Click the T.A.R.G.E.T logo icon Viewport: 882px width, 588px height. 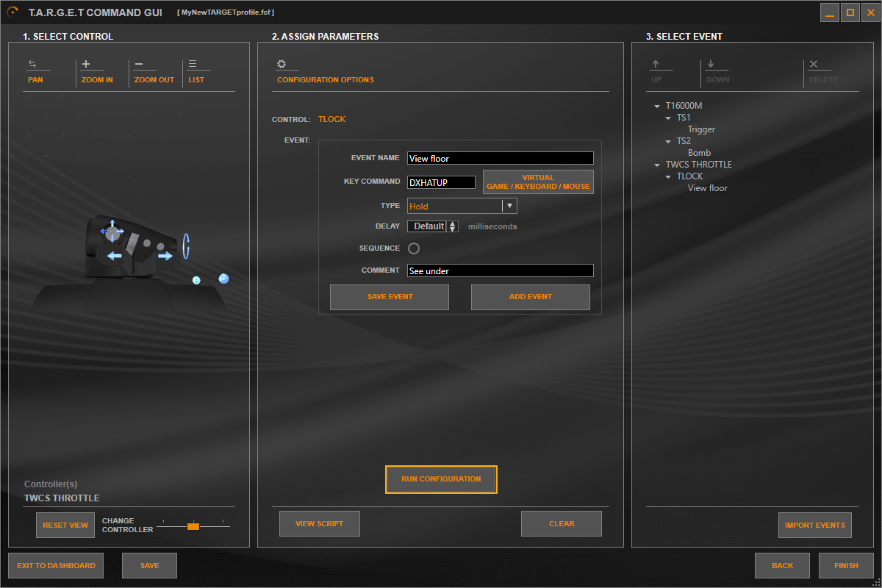(x=12, y=12)
